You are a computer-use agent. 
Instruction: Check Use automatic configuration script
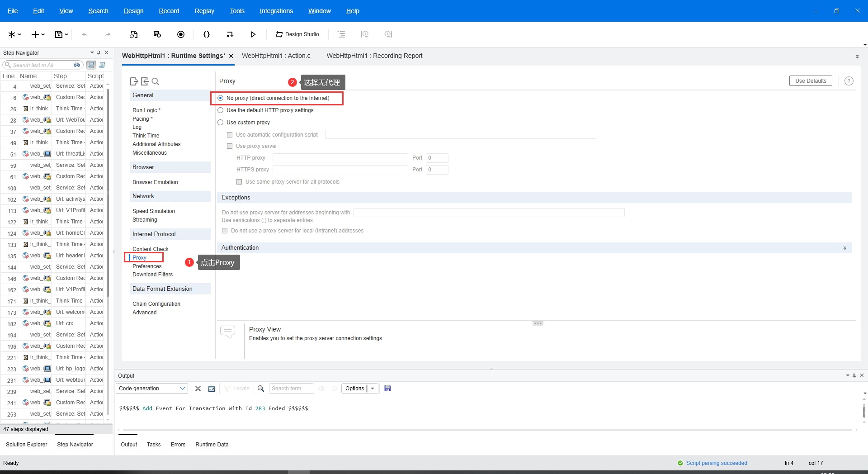coord(230,135)
